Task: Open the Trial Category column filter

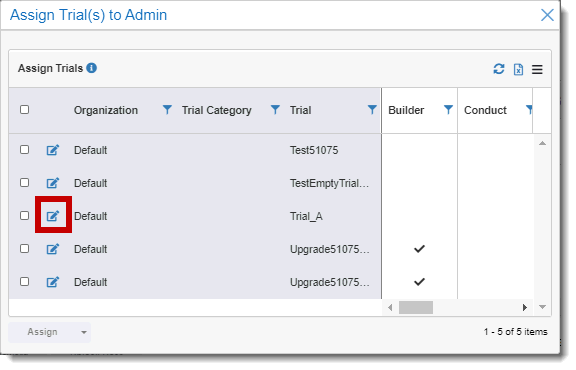Action: (x=275, y=109)
